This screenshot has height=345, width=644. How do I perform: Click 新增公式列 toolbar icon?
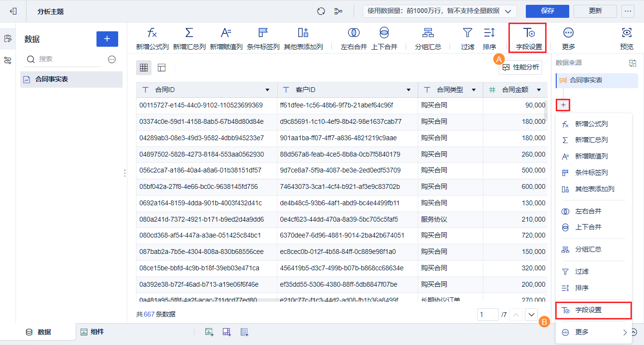tap(152, 33)
